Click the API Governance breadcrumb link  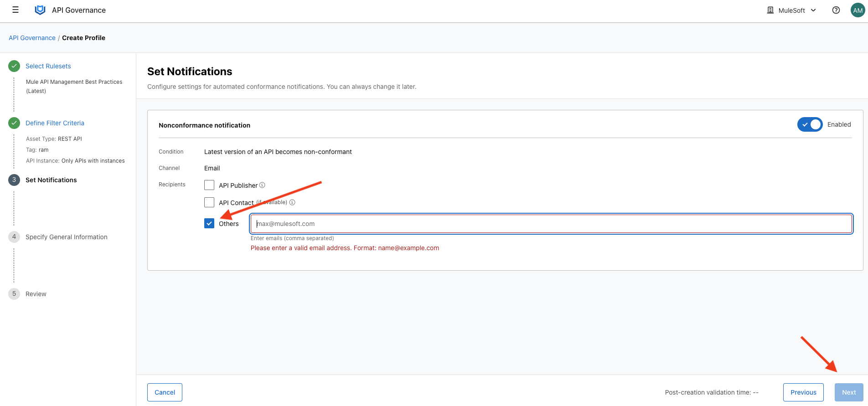point(32,38)
